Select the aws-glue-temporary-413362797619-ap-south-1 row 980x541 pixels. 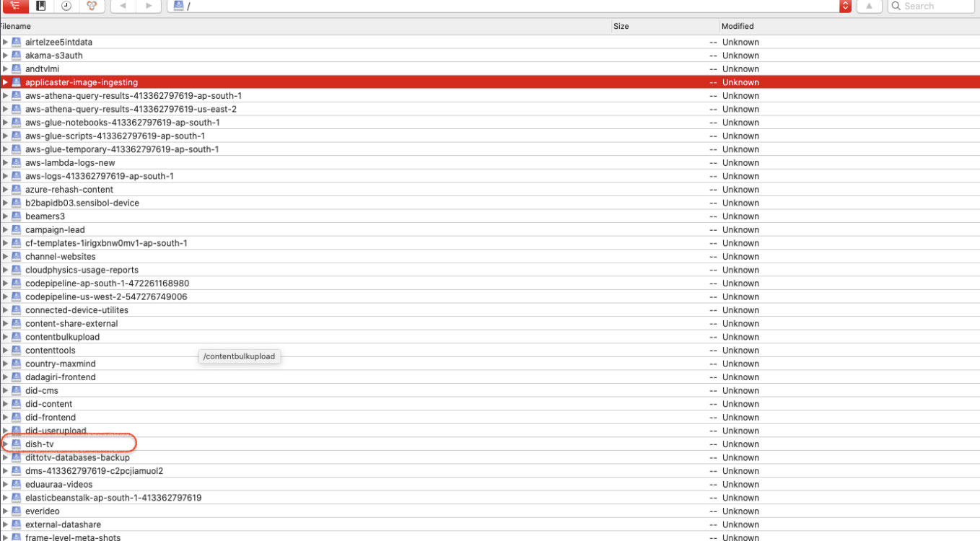coord(490,149)
